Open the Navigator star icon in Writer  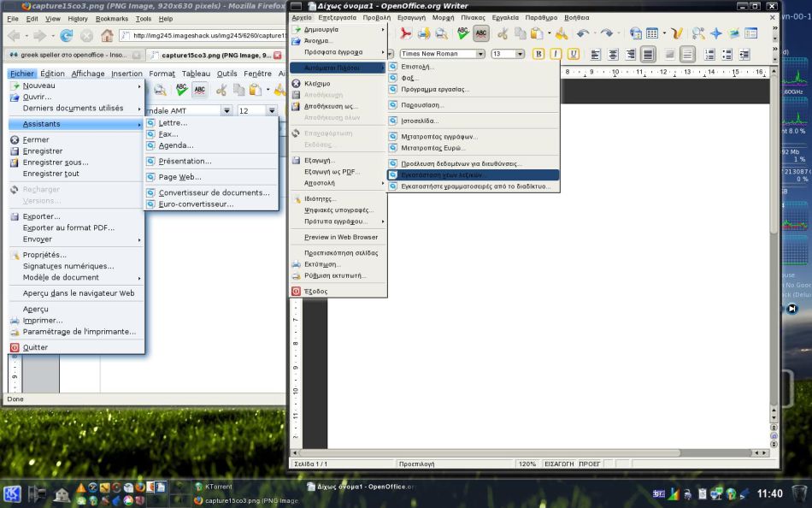tap(716, 33)
